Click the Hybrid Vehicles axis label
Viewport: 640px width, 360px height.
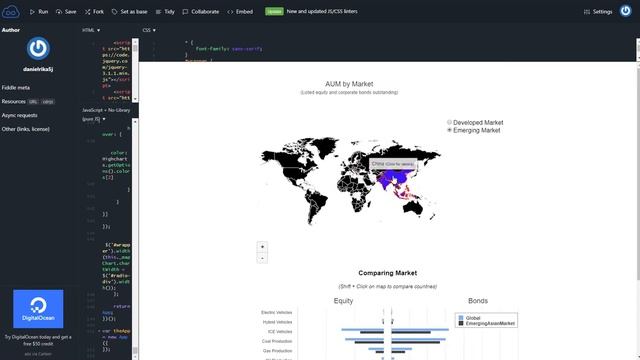(278, 322)
